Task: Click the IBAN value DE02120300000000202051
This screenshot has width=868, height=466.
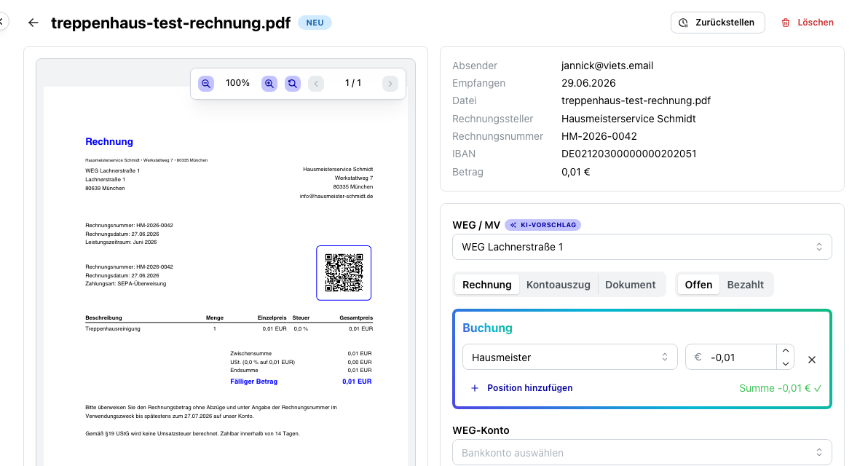Action: 628,154
